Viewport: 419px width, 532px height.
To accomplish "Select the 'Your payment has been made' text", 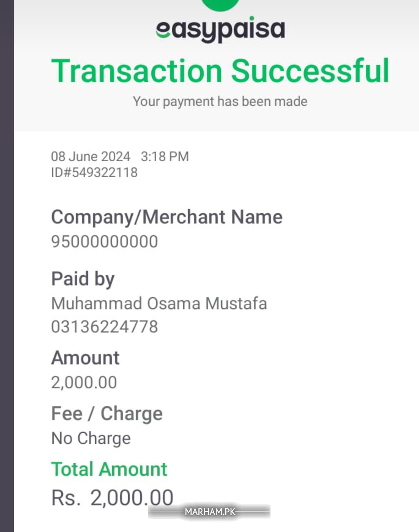I will click(x=220, y=101).
